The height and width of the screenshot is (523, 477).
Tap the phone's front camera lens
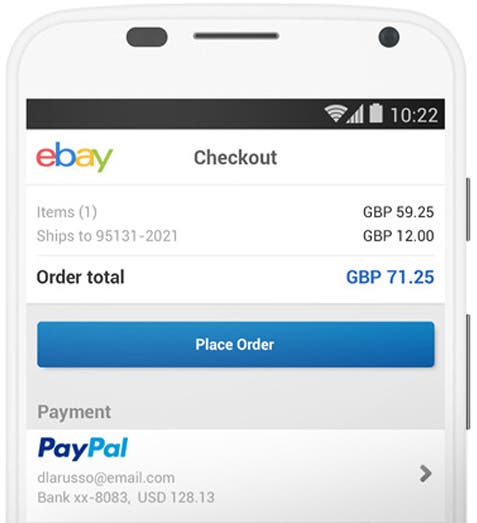click(x=389, y=37)
